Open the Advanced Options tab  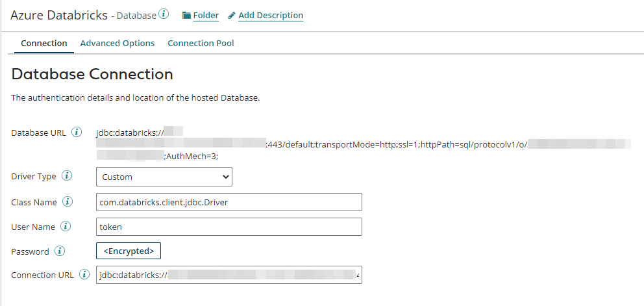pos(118,44)
